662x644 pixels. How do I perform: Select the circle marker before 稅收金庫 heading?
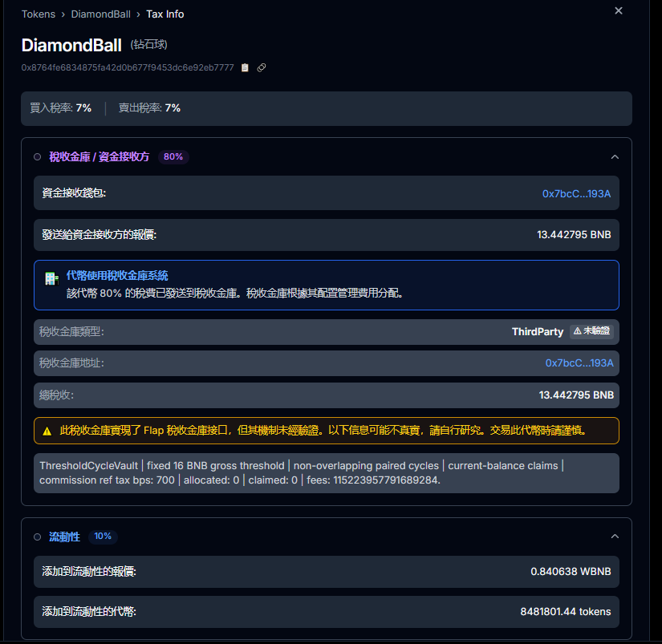(x=37, y=157)
